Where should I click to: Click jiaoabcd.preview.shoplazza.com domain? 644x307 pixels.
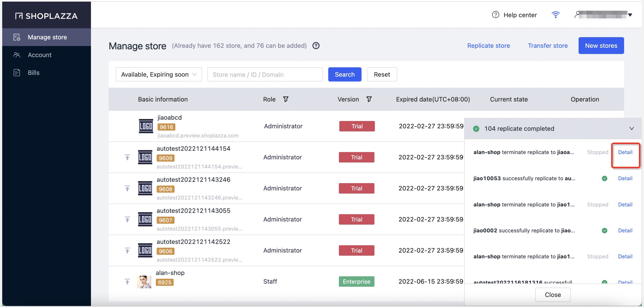(x=198, y=136)
